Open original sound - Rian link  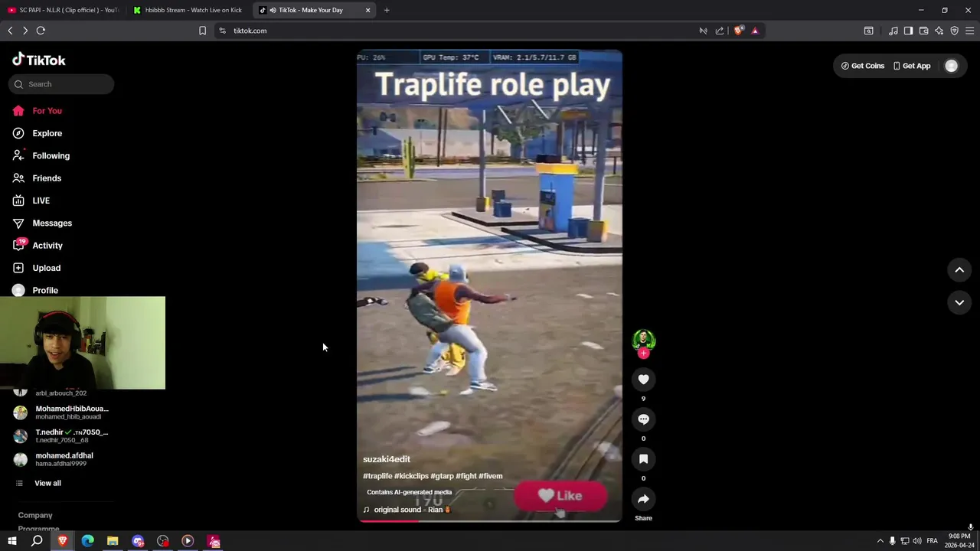pyautogui.click(x=408, y=510)
